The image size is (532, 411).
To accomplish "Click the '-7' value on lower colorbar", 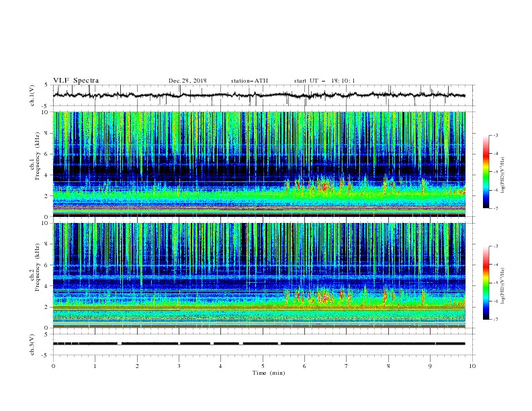I will tap(495, 320).
